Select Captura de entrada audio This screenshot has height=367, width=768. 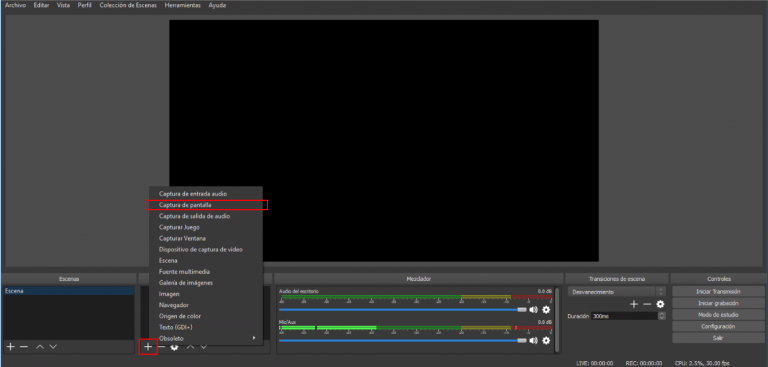pos(206,194)
